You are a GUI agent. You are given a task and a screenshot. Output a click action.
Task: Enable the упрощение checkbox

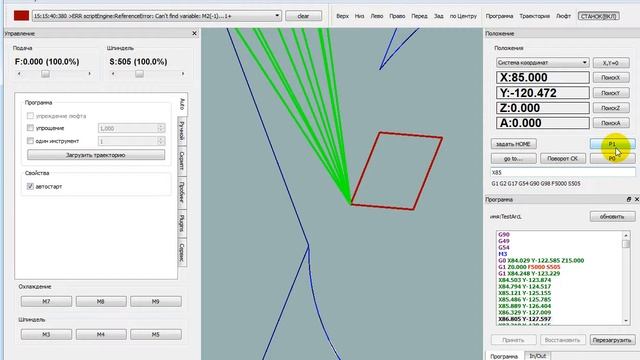click(30, 128)
